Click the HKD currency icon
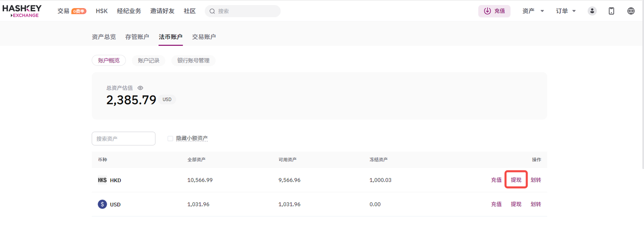The image size is (644, 231). (102, 180)
